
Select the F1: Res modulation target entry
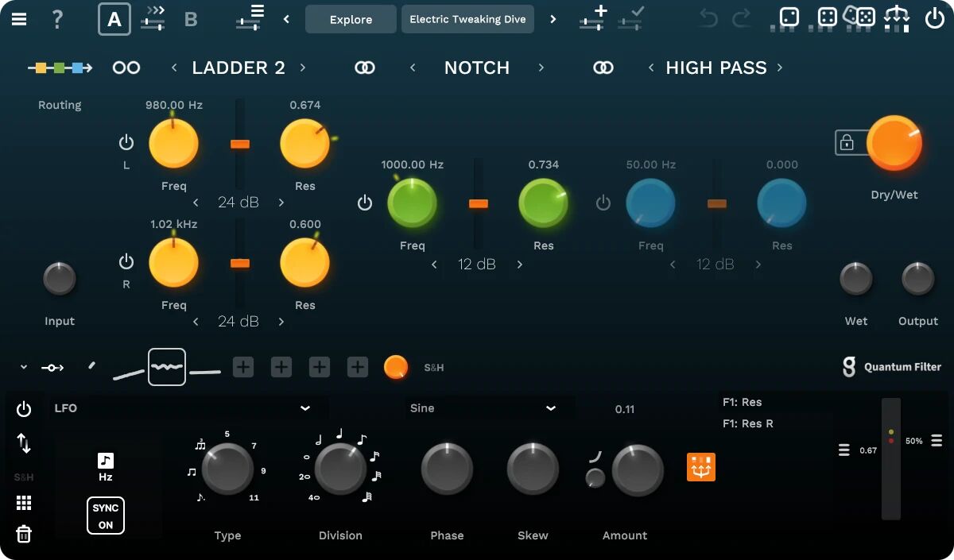coord(743,402)
